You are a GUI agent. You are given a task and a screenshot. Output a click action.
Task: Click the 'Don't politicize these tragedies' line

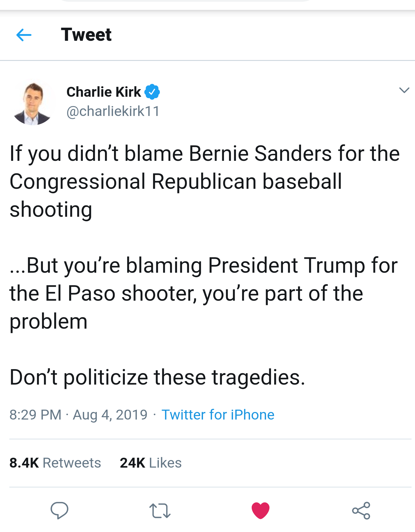tap(157, 377)
